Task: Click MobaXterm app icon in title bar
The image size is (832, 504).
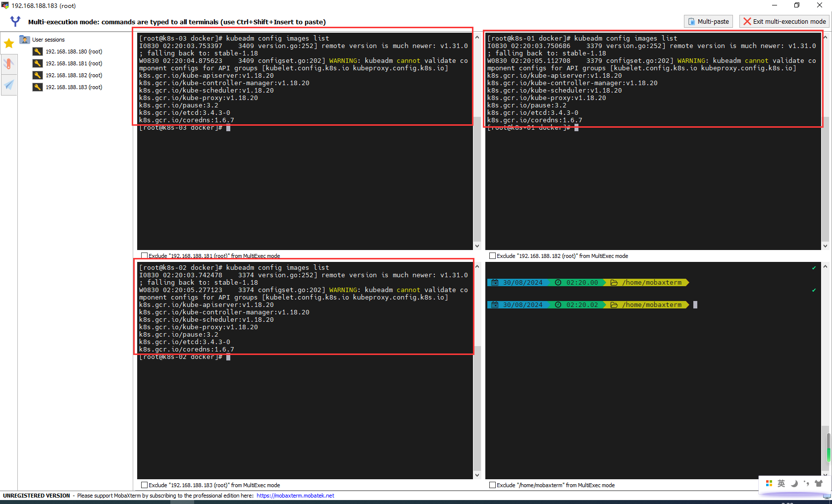Action: click(5, 5)
